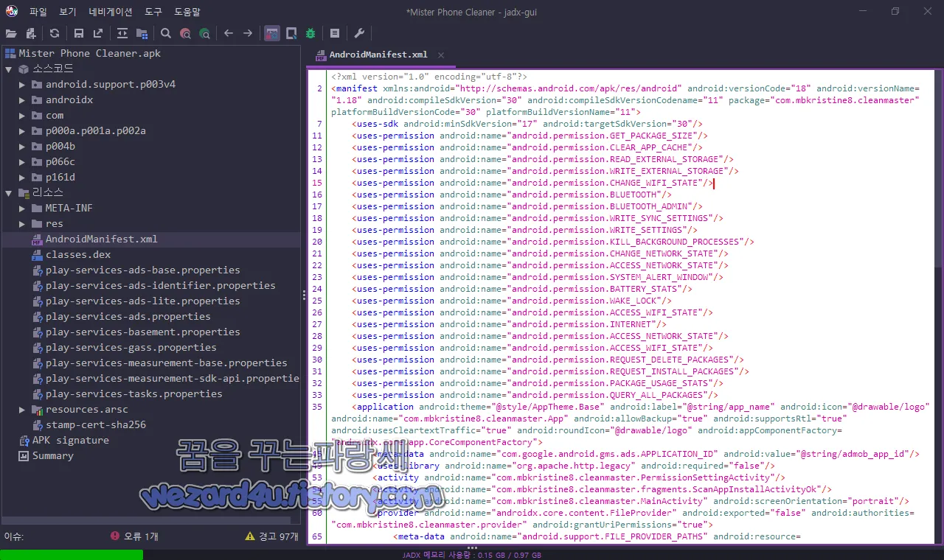Collapse the 소스코드 source code node

click(x=9, y=69)
